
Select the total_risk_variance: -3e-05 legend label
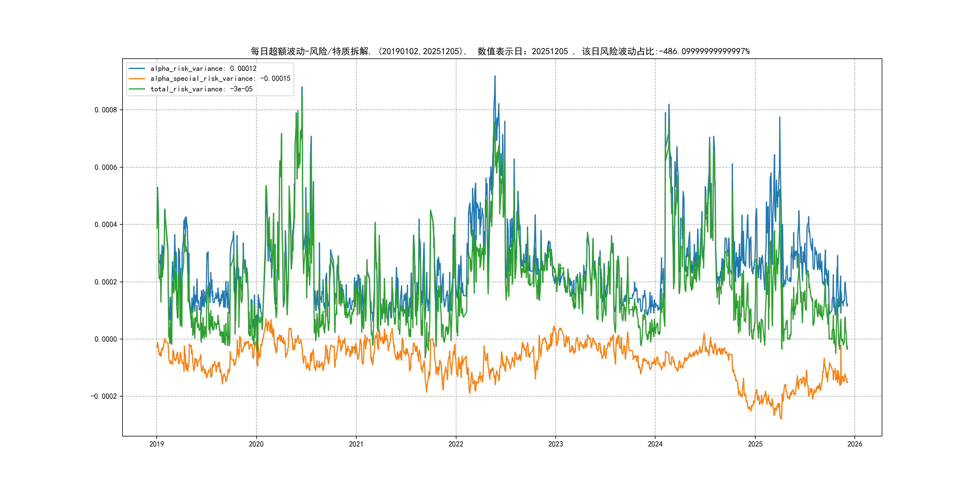coord(202,89)
